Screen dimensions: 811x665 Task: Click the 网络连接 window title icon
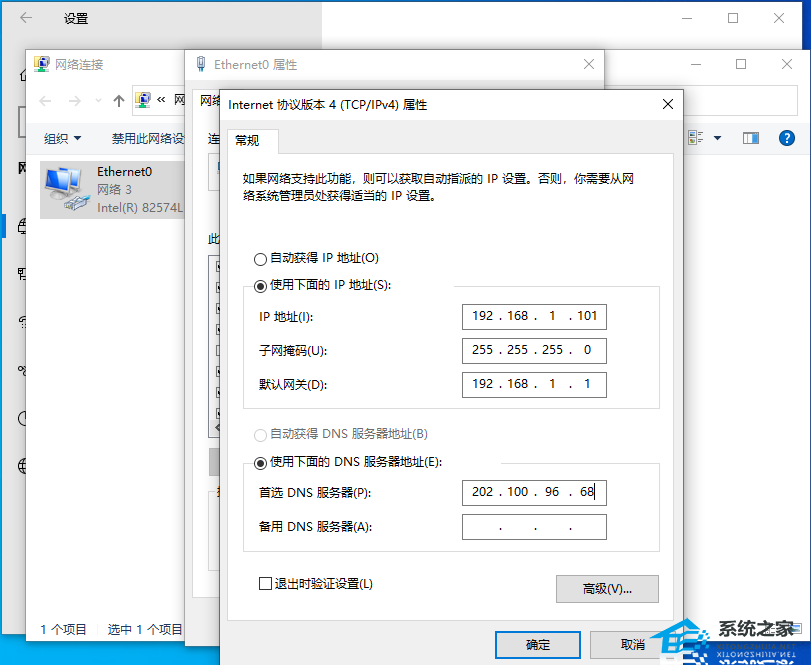42,64
